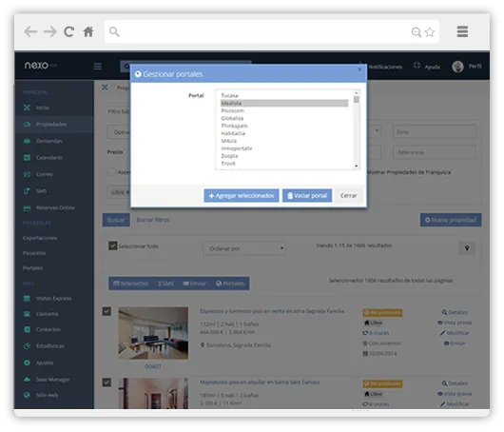Open Exportaciones sidebar link
The image size is (504, 432).
pos(40,238)
